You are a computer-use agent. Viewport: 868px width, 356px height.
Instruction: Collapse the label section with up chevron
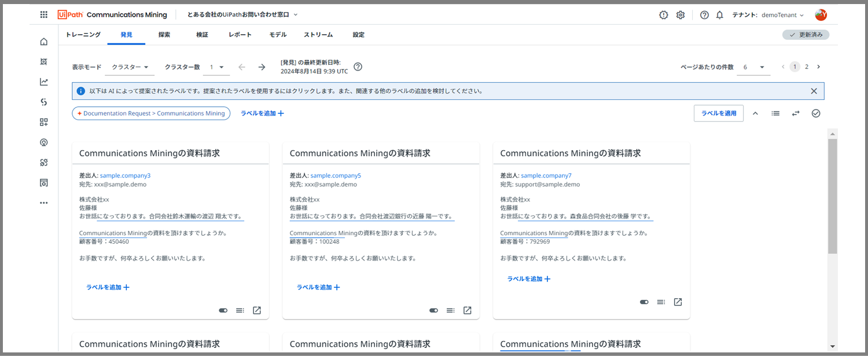755,113
